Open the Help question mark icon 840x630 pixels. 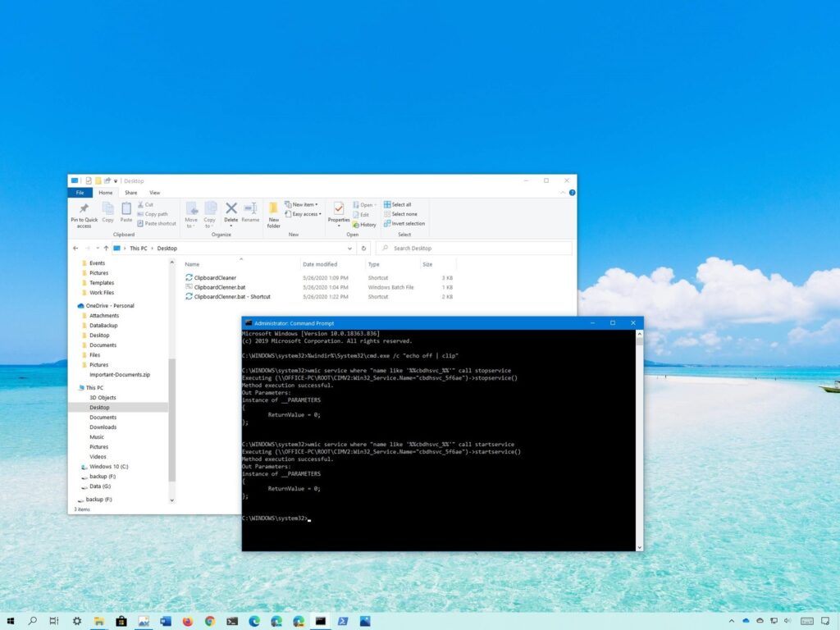(572, 192)
